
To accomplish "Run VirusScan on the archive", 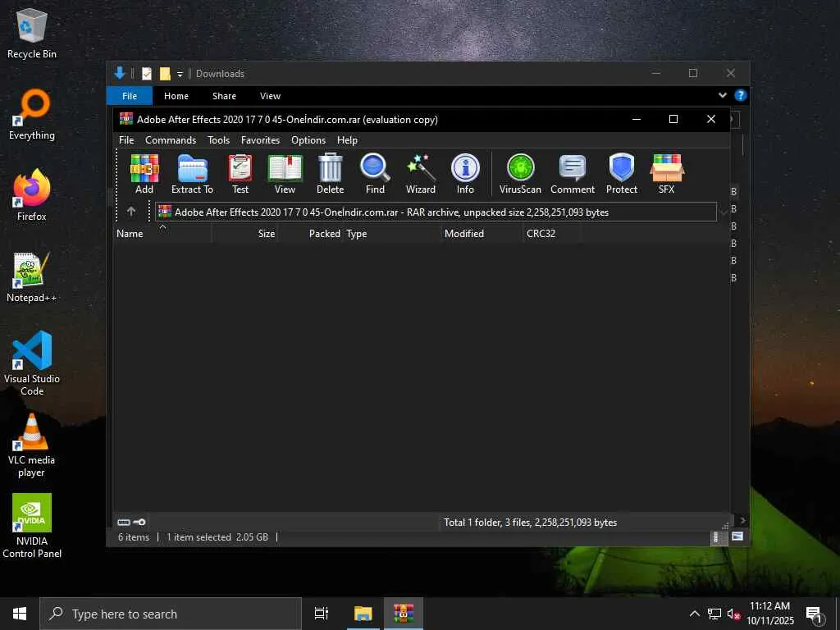I will [520, 174].
